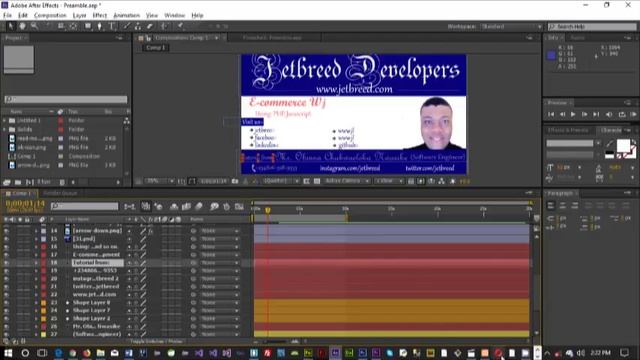Hide Shape Layer 8

[6, 303]
